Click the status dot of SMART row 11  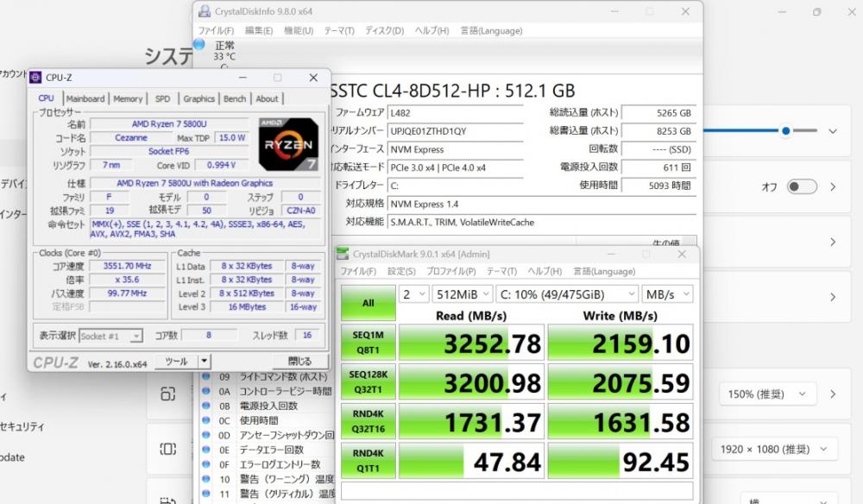click(x=206, y=494)
